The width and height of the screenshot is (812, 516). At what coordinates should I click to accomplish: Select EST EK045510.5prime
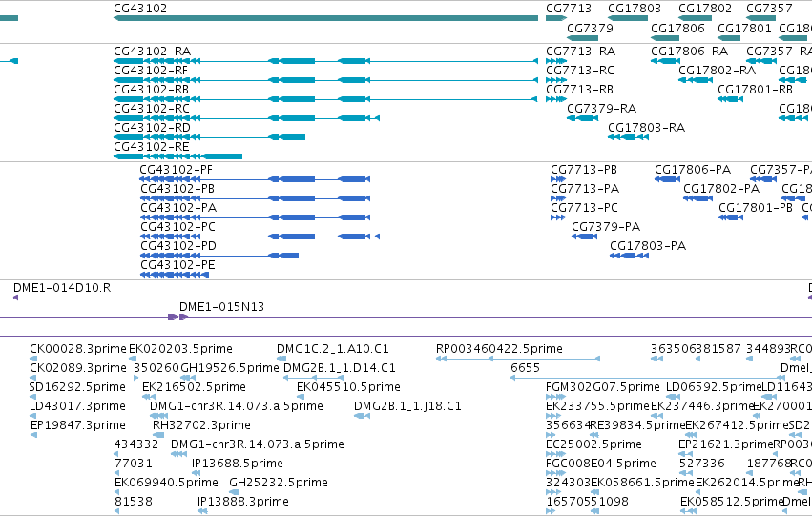pos(348,387)
